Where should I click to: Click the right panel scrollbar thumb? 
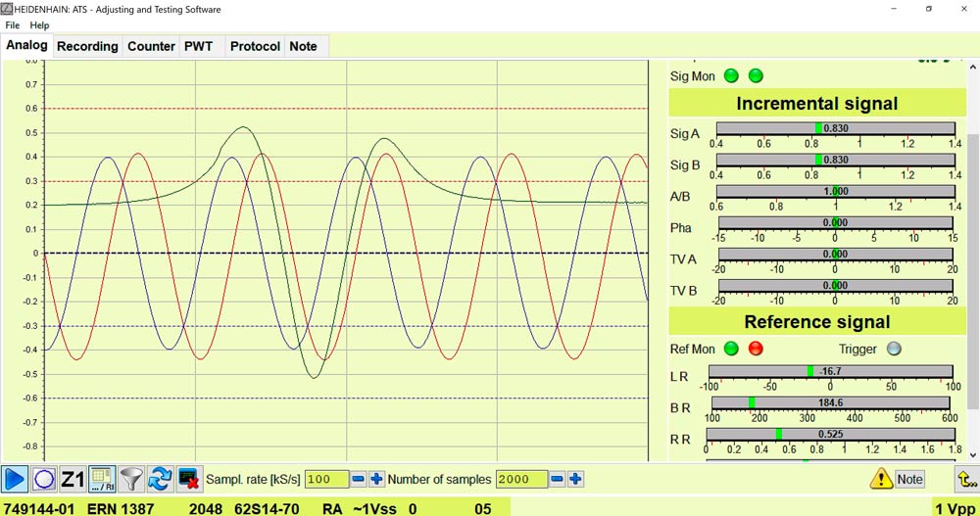pos(973,272)
